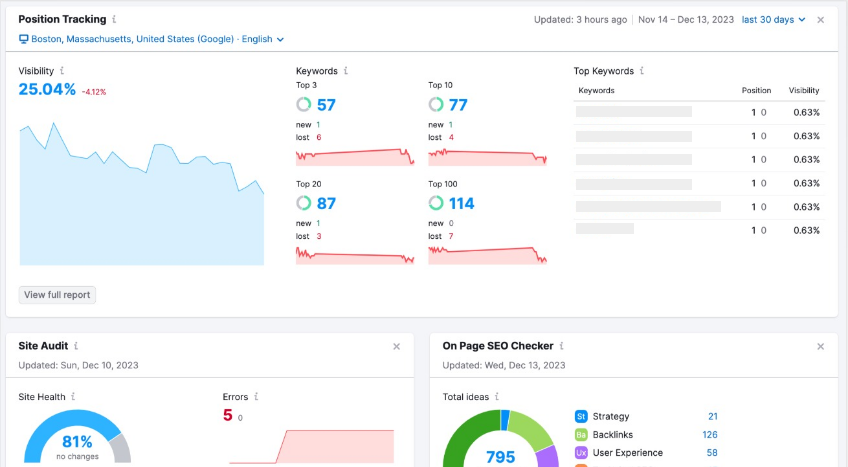
Task: Click the Top 100 donut ring icon
Action: pyautogui.click(x=436, y=203)
